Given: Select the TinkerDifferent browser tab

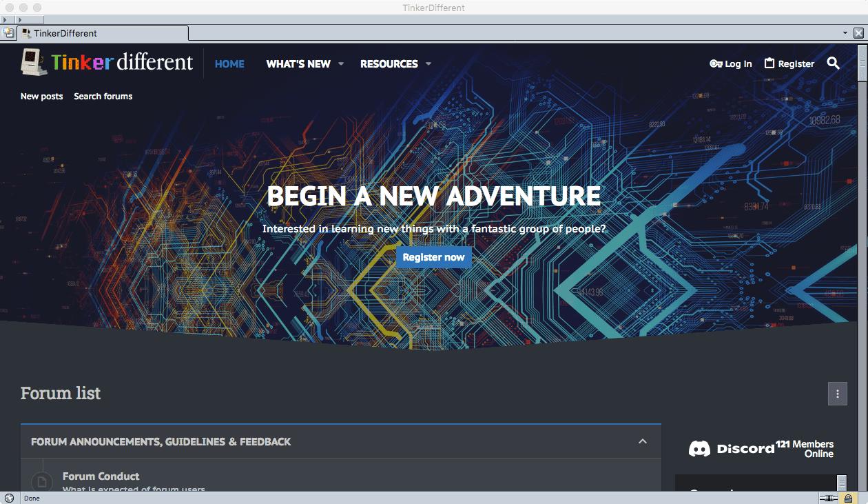Looking at the screenshot, I should point(102,32).
